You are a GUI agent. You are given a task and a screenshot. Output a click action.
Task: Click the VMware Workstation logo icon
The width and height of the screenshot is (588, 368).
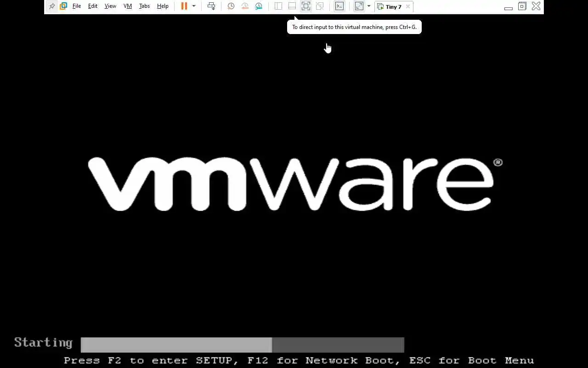click(63, 6)
